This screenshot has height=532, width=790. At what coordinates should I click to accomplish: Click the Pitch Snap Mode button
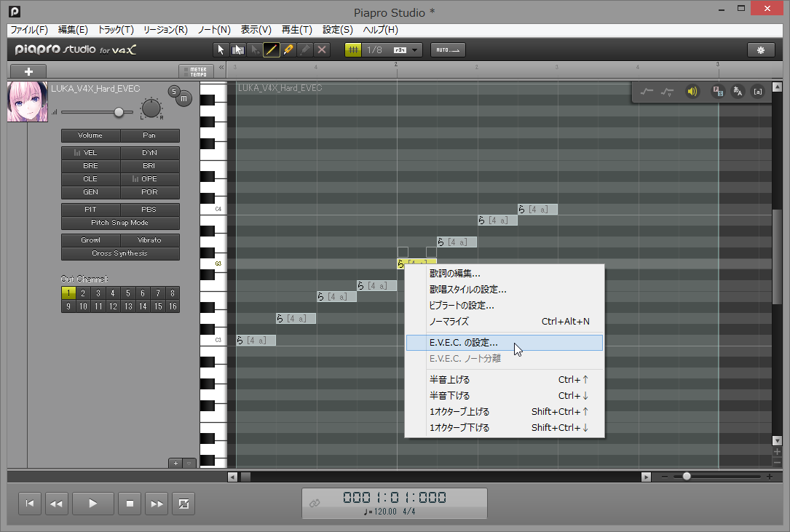tap(120, 223)
